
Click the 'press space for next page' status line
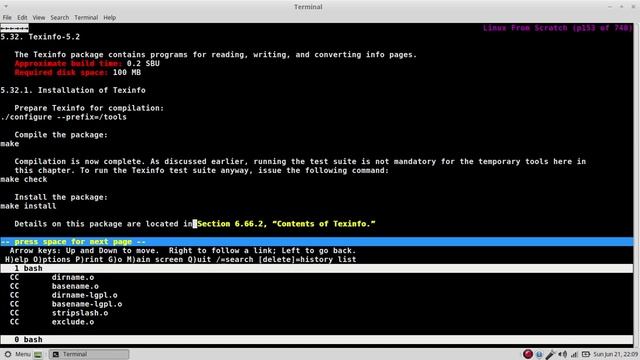coord(317,242)
